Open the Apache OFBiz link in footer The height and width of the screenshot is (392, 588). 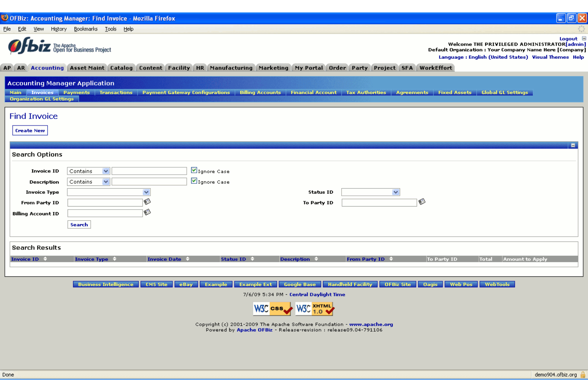pos(255,330)
